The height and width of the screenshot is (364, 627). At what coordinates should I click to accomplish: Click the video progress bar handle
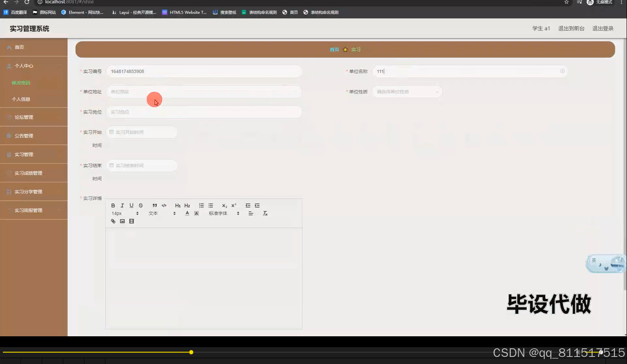(x=191, y=352)
